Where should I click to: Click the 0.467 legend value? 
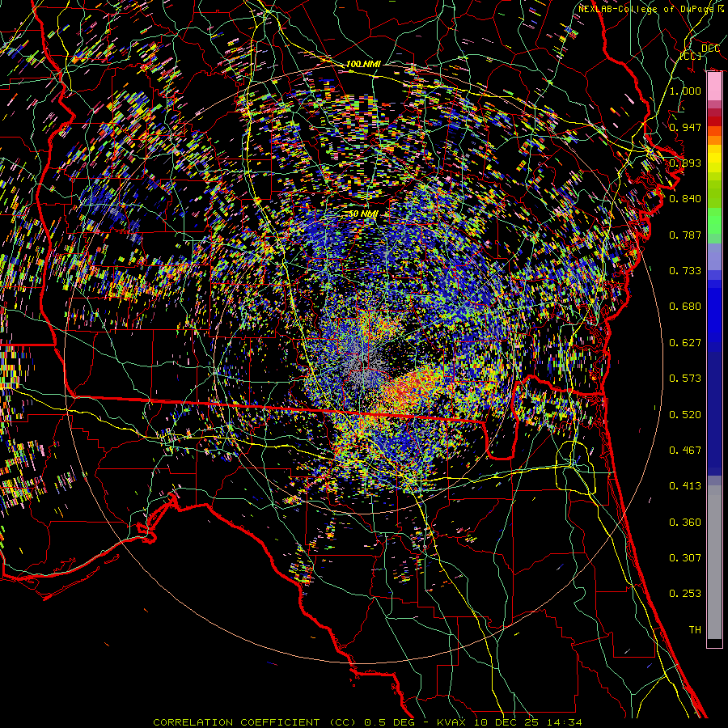tap(685, 451)
